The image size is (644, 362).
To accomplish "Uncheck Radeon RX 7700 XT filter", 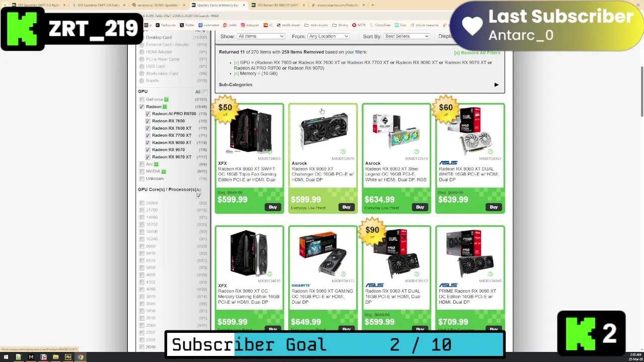I will coord(148,136).
